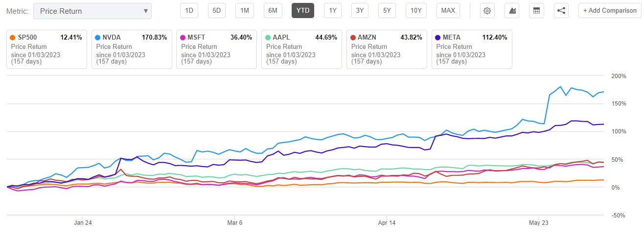Select the MAX time range
The width and height of the screenshot is (644, 238).
[x=448, y=11]
